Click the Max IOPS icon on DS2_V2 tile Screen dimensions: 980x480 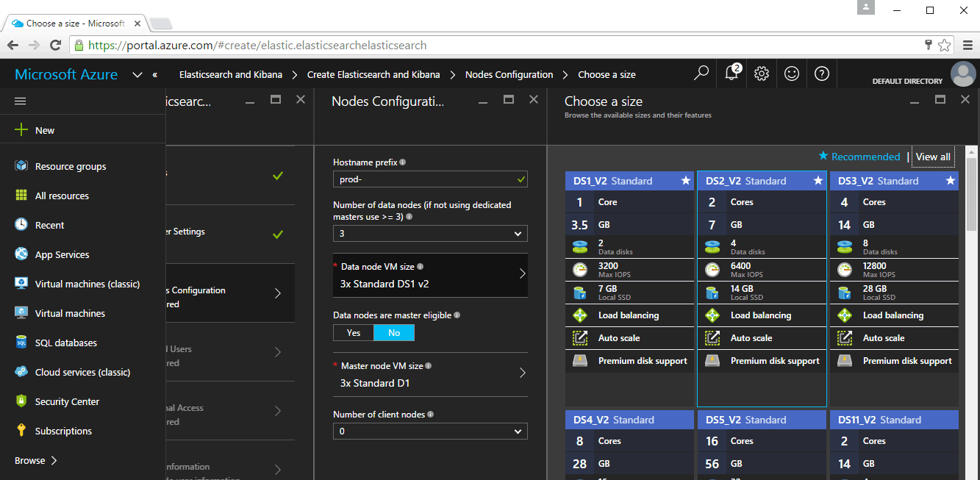point(712,269)
